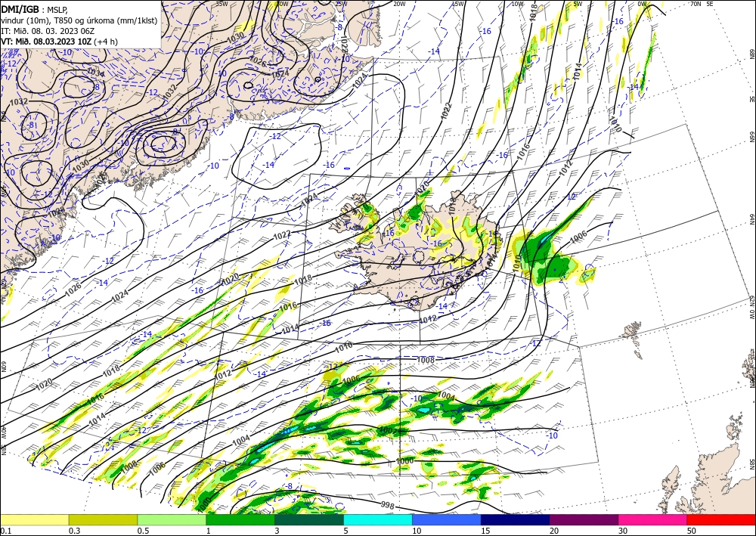Click the '1034' isobar label over Greenland
This screenshot has width=756, height=536.
click(95, 73)
